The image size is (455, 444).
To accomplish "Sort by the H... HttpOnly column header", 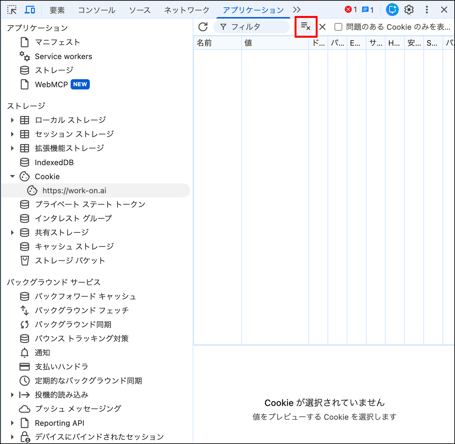I will [395, 43].
